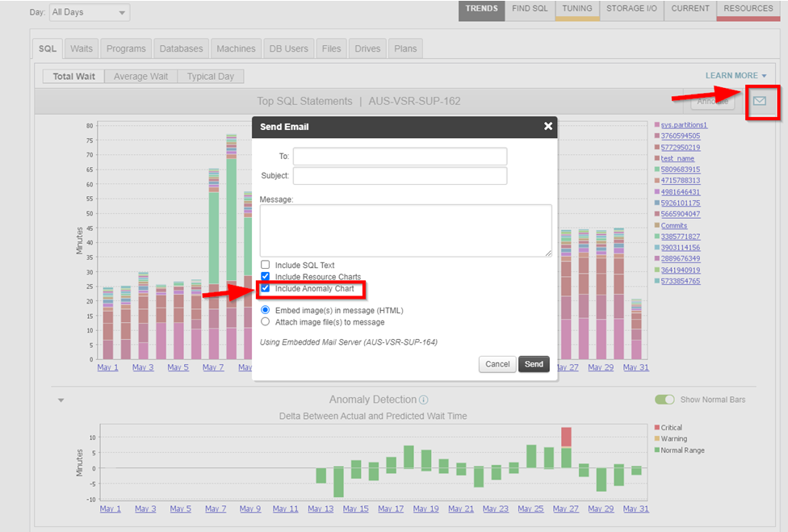Open the FIND SQL tab

(530, 10)
